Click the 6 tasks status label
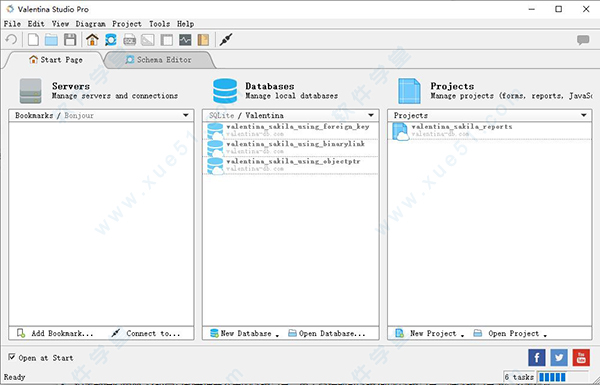 519,377
